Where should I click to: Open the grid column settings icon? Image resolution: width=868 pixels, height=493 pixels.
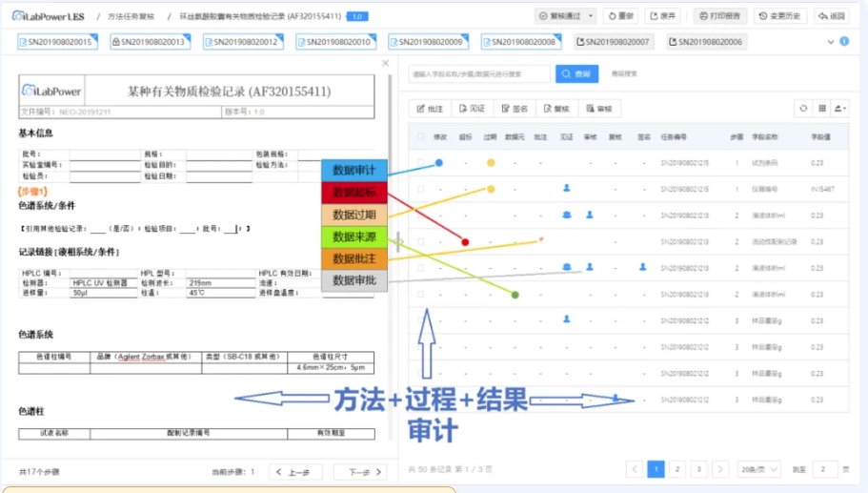[822, 109]
